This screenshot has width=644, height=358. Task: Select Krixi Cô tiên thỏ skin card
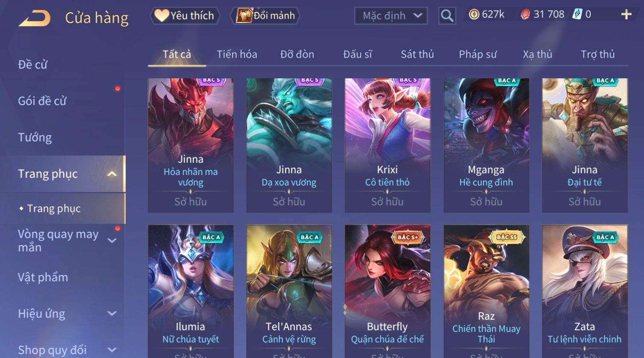click(x=387, y=145)
